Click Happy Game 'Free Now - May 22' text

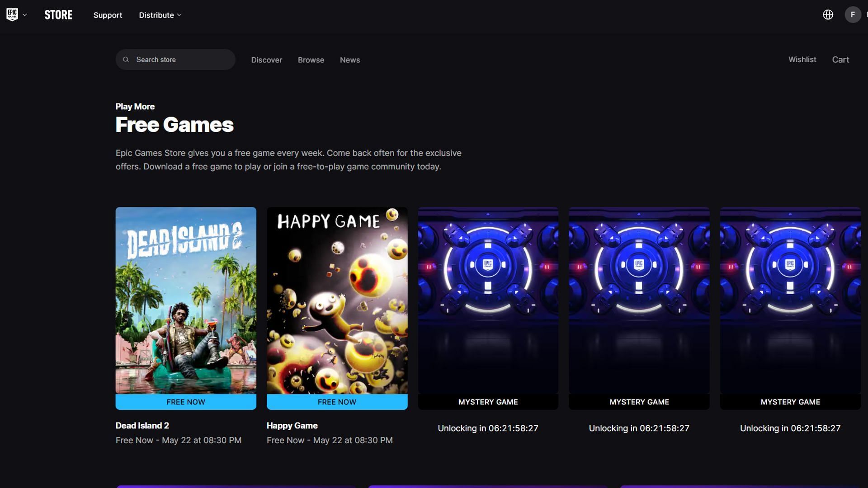coord(330,440)
